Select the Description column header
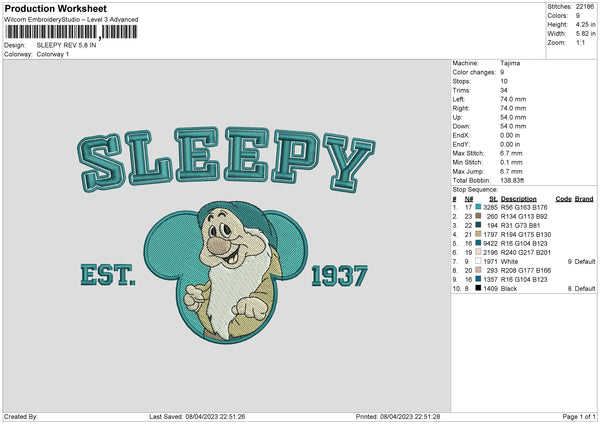Viewport: 600px width, 424px height. click(518, 199)
